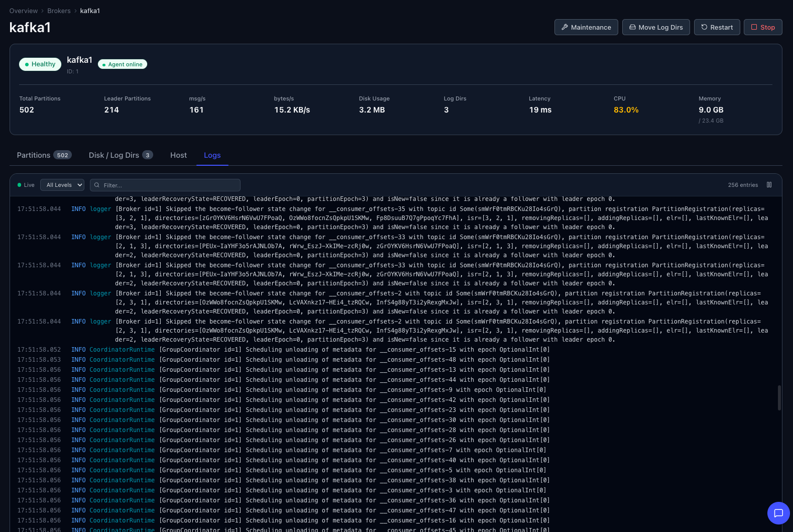
Task: Click the wrench icon on Maintenance
Action: pyautogui.click(x=564, y=27)
